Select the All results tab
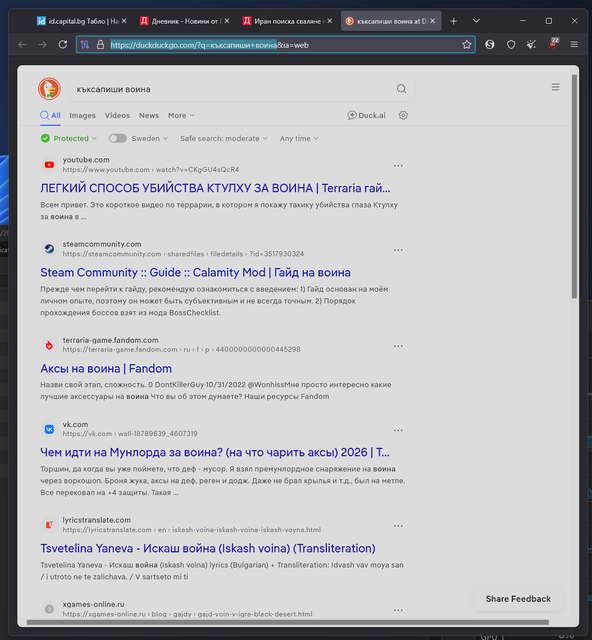 click(x=50, y=116)
